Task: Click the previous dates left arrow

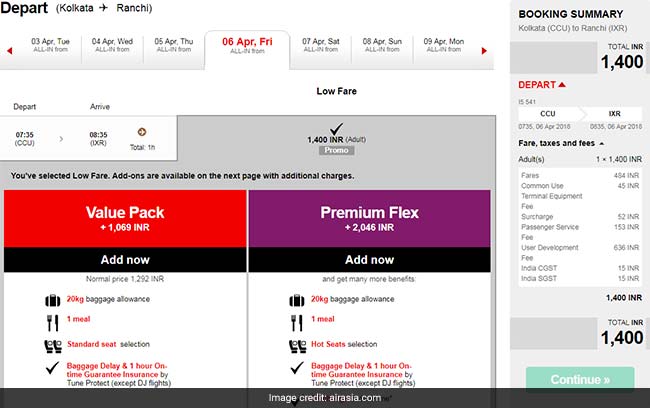Action: [x=10, y=46]
